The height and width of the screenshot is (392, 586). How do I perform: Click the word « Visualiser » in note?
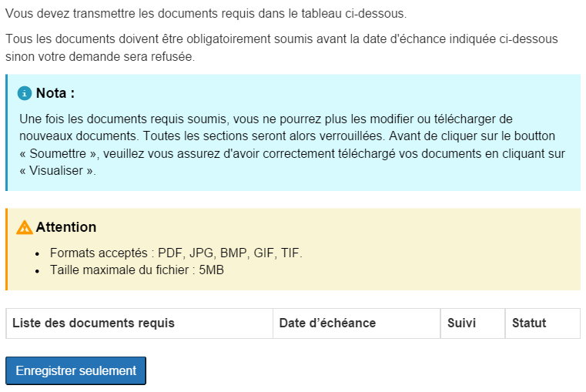tap(57, 171)
